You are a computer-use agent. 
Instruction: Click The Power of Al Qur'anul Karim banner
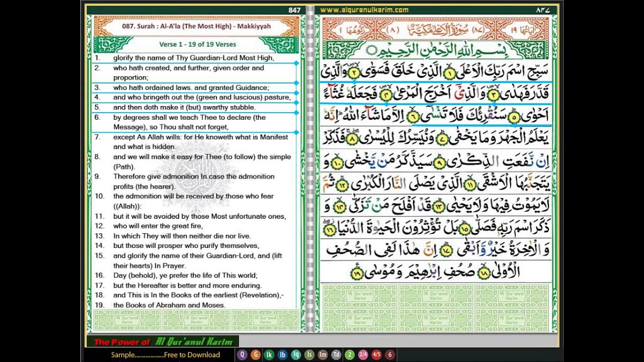click(x=163, y=342)
